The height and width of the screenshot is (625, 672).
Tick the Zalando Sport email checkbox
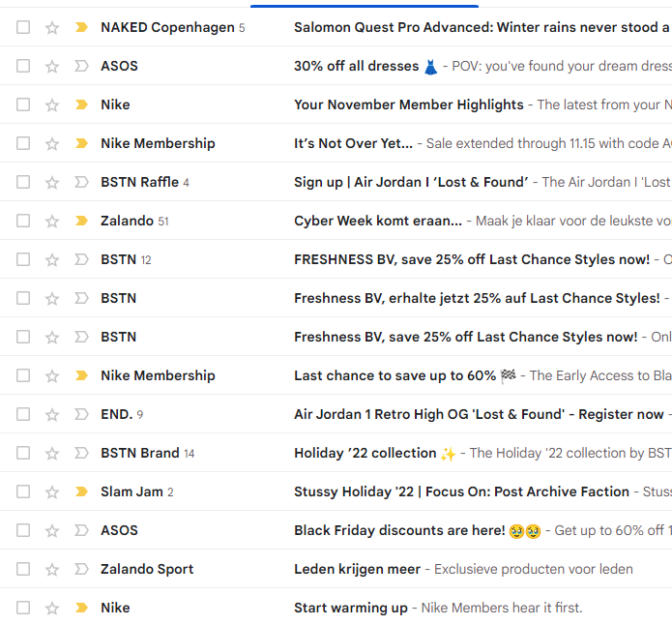[x=23, y=569]
